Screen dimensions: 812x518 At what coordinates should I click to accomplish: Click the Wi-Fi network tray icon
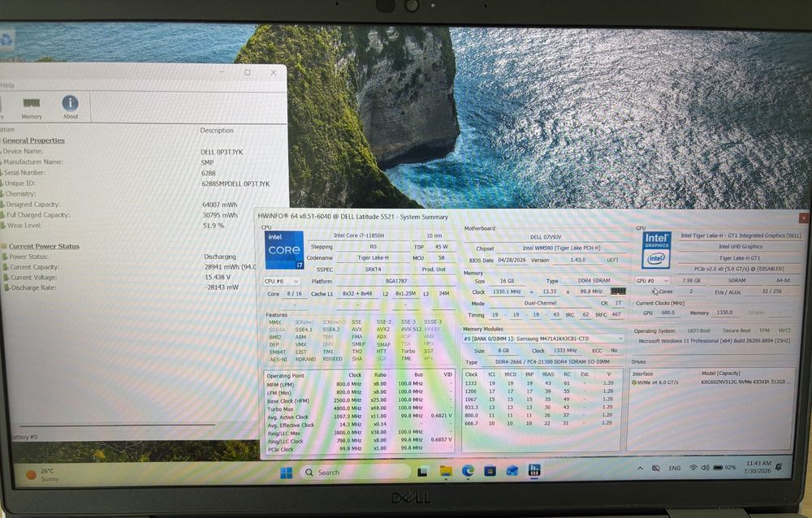[693, 468]
